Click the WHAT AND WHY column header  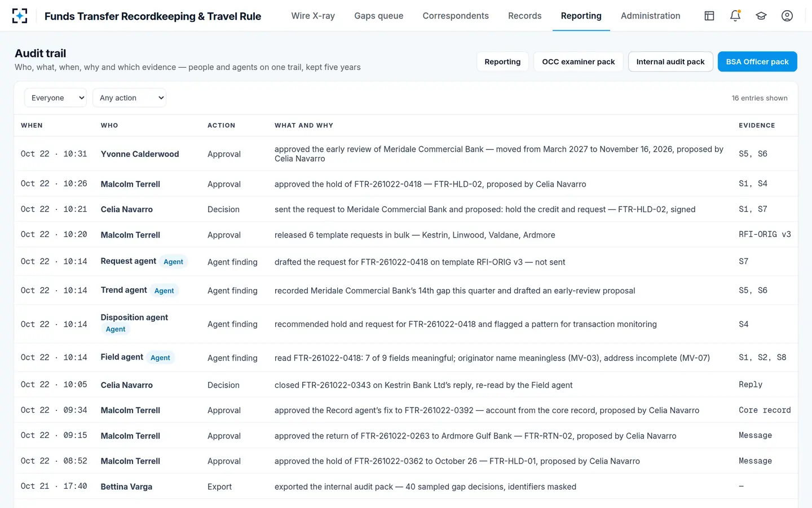click(304, 125)
